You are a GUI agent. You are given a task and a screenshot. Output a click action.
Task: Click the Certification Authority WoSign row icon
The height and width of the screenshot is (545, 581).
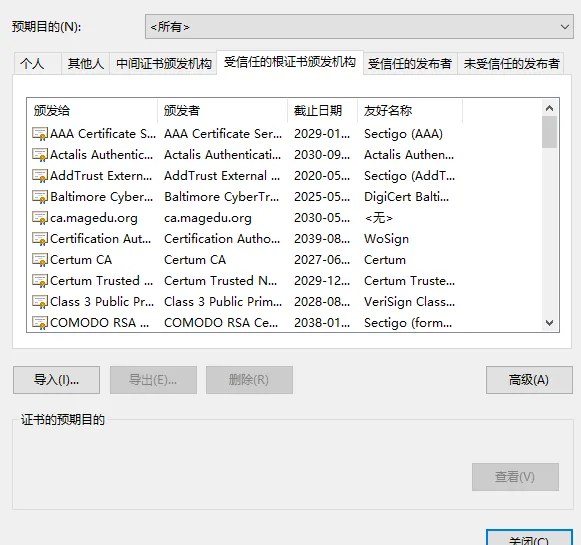(40, 239)
